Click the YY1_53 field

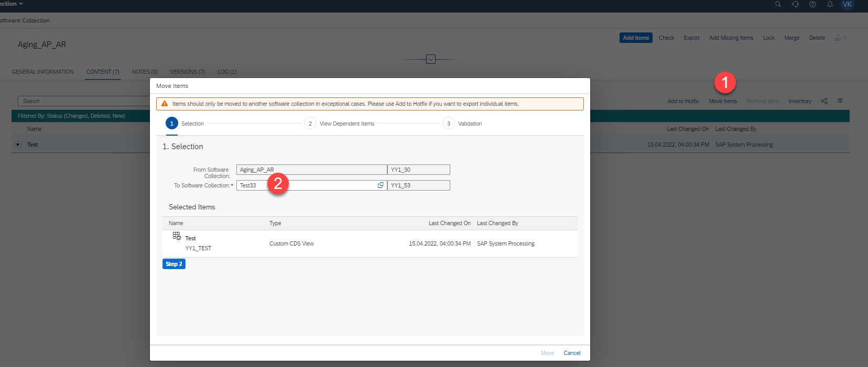pyautogui.click(x=418, y=185)
